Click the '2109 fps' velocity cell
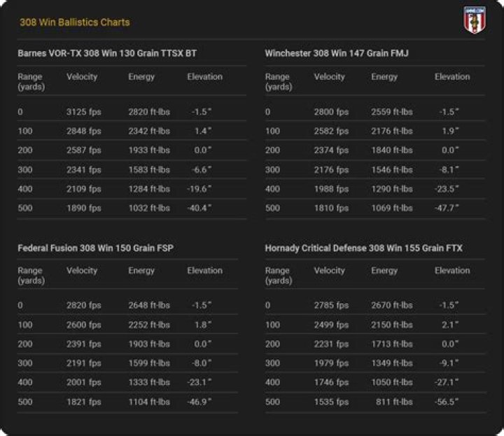504x436 pixels. pyautogui.click(x=84, y=189)
